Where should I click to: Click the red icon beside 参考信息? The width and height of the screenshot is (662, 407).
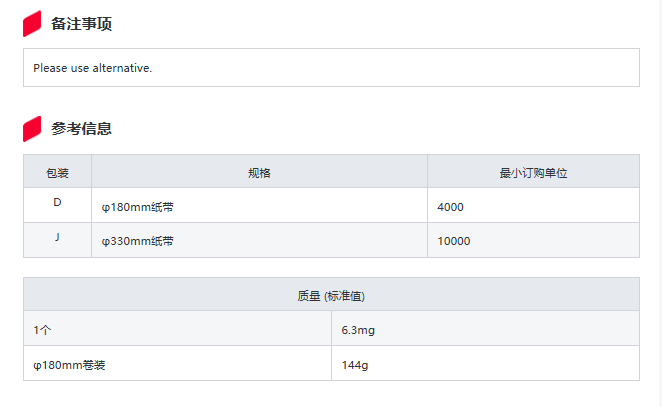(32, 128)
